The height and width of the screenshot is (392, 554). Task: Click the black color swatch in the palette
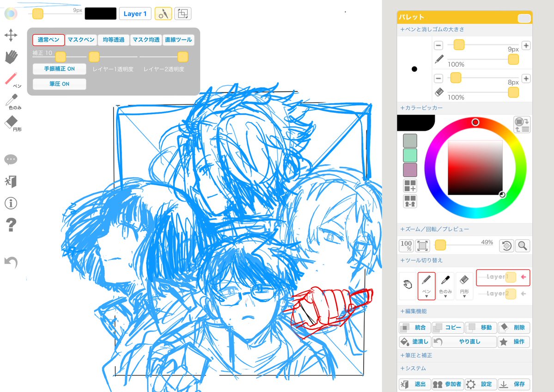(416, 122)
